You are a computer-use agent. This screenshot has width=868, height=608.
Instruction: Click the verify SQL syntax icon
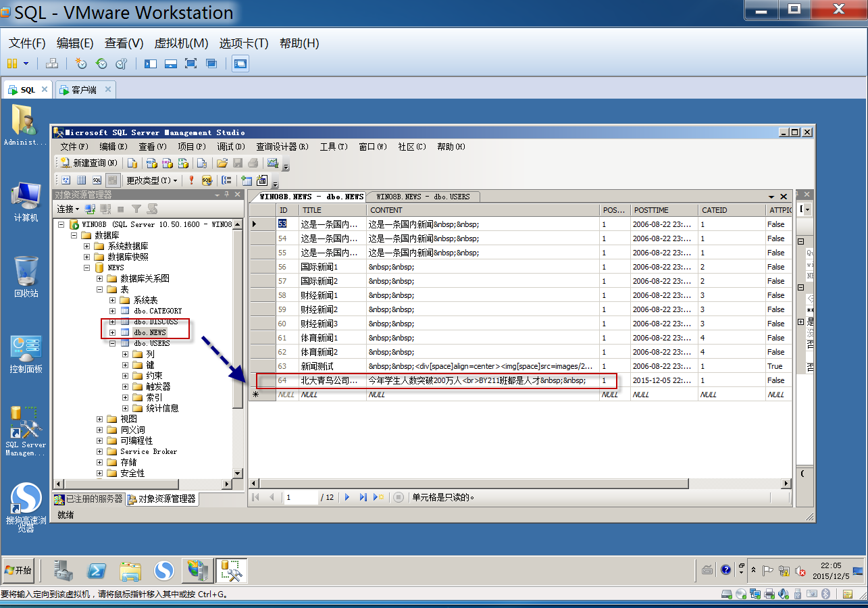(x=207, y=180)
